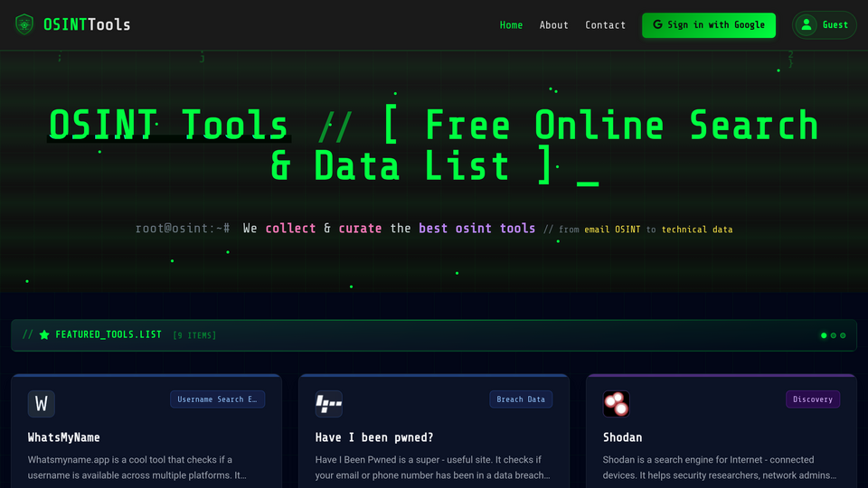The image size is (868, 488).
Task: Open the Contact page link
Action: pos(605,25)
